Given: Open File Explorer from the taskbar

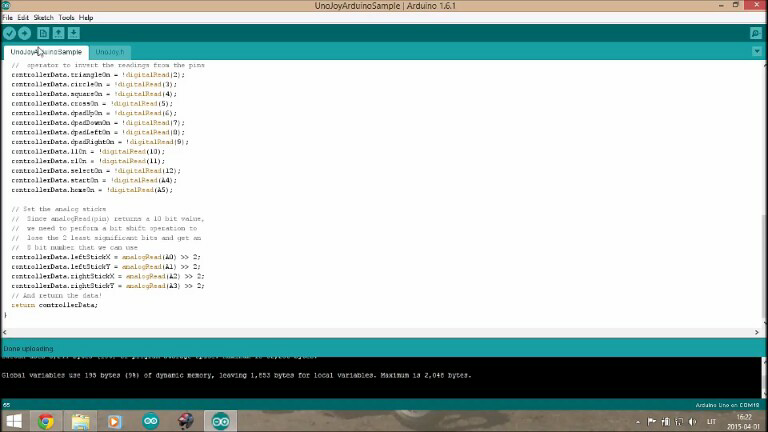Looking at the screenshot, I should pyautogui.click(x=80, y=421).
